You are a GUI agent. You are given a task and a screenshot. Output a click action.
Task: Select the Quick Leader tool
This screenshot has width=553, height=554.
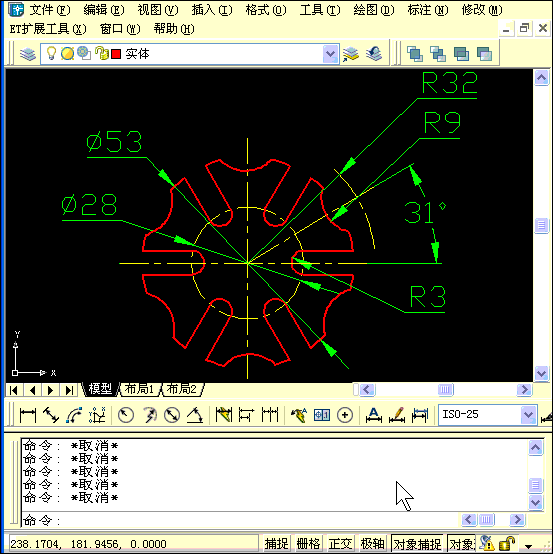pos(299,415)
